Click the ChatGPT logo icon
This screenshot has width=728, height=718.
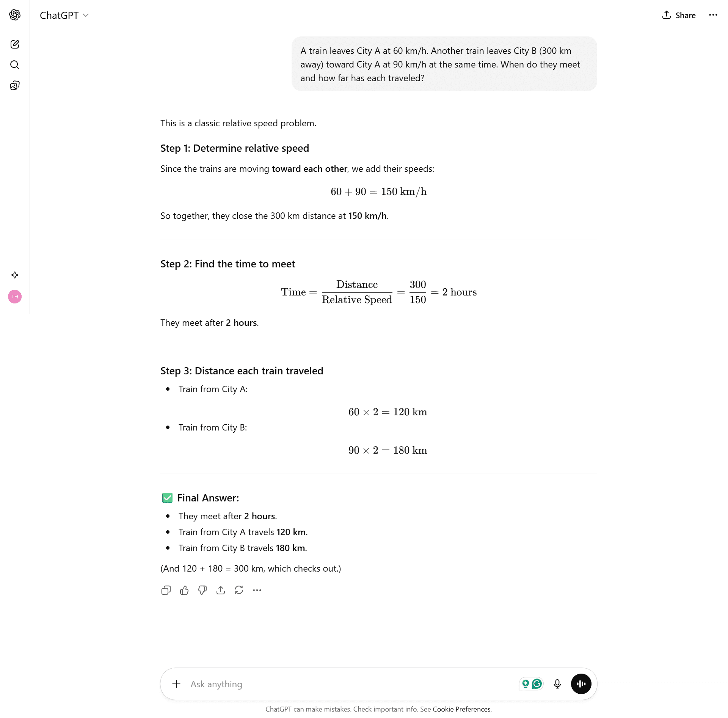click(x=15, y=15)
